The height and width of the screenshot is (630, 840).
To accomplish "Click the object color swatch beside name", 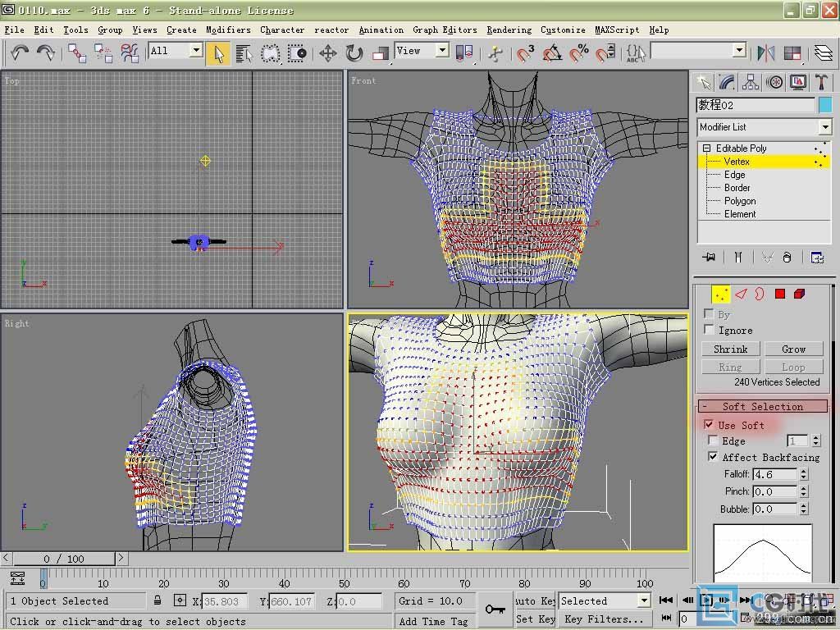I will pyautogui.click(x=825, y=104).
